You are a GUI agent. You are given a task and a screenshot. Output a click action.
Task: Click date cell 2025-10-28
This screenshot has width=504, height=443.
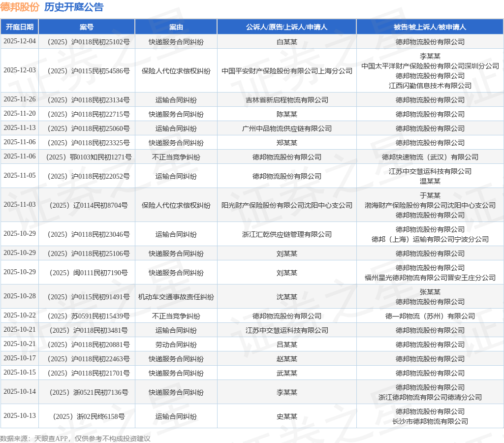point(20,296)
